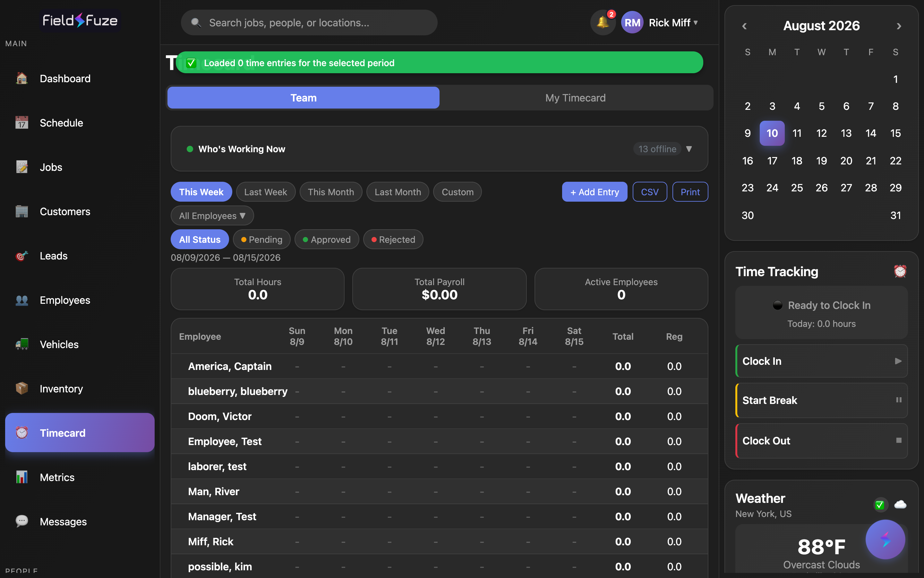The height and width of the screenshot is (578, 924).
Task: Click the 13 offline badge
Action: (657, 149)
